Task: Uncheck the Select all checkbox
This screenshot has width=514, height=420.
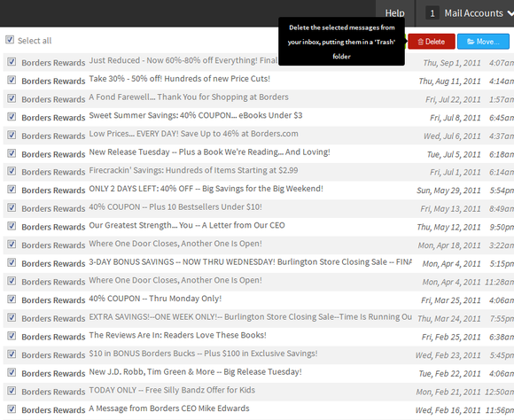Action: tap(10, 40)
